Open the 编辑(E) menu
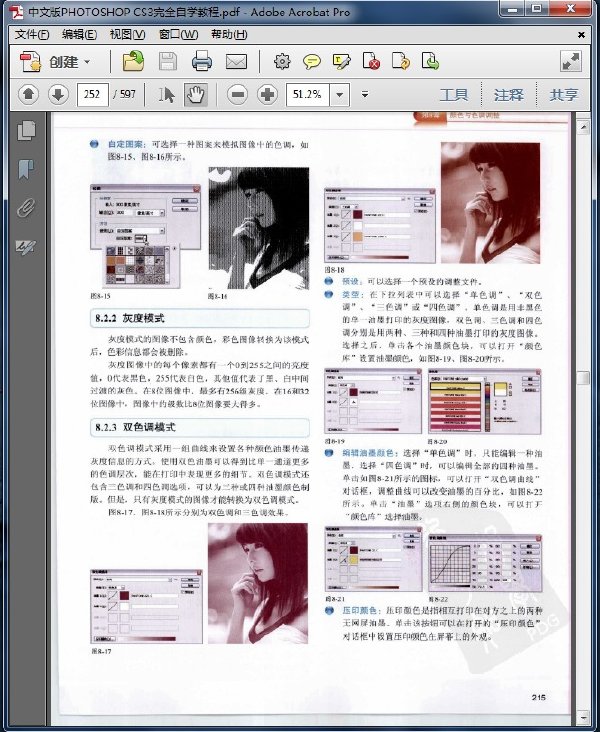Image resolution: width=600 pixels, height=732 pixels. coord(79,35)
